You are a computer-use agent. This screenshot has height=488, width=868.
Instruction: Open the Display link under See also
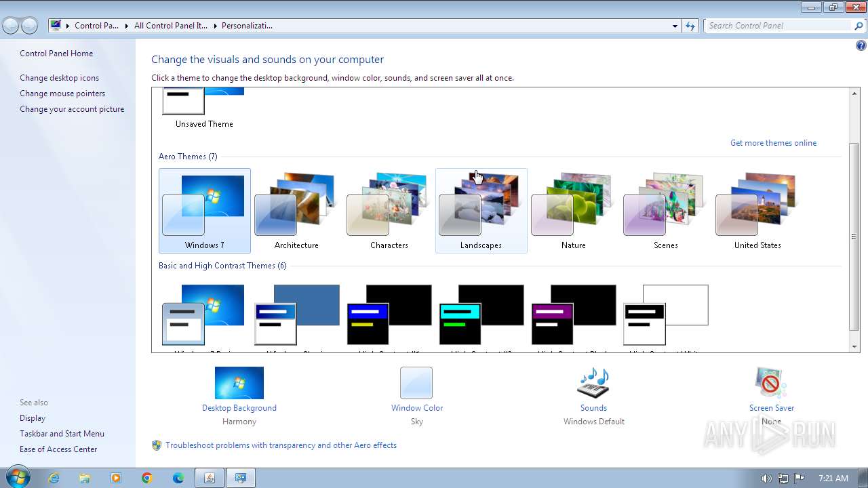[33, 418]
